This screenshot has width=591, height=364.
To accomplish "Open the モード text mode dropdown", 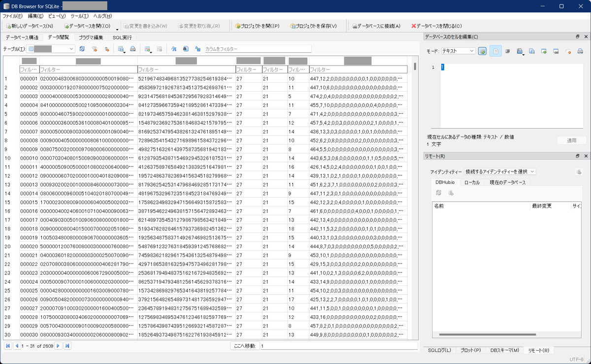I will tap(458, 51).
